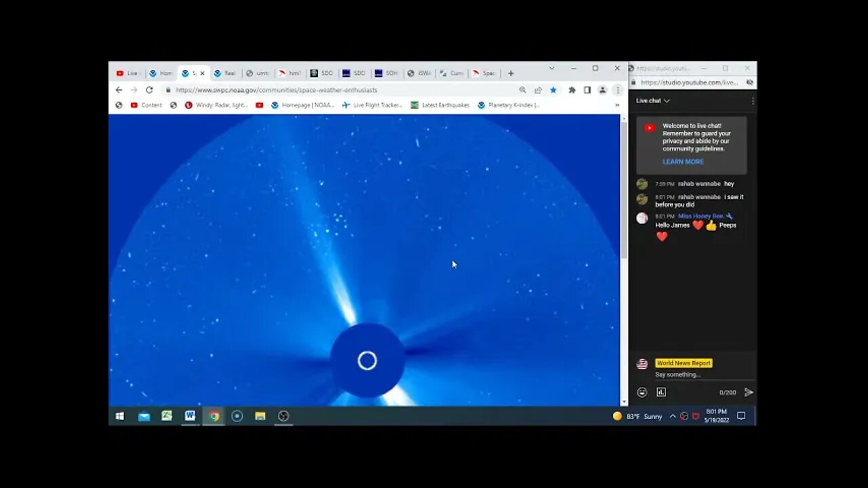Close the active NOAA tab
Image resolution: width=868 pixels, height=488 pixels.
pos(202,73)
